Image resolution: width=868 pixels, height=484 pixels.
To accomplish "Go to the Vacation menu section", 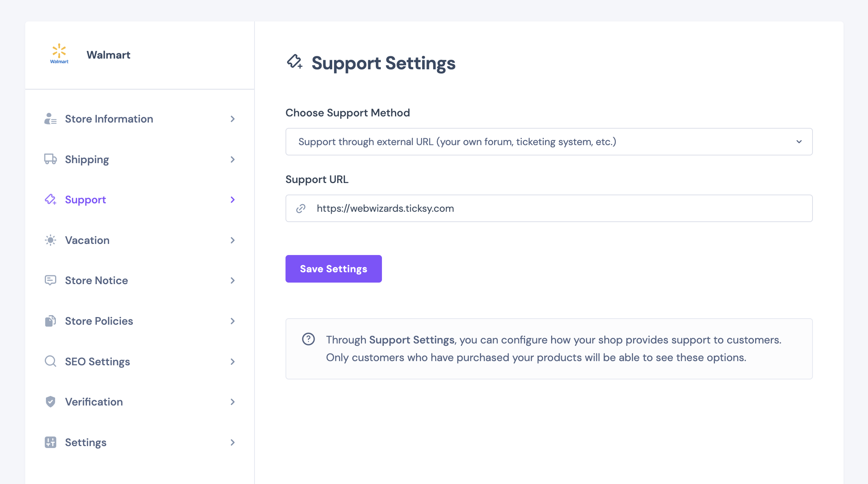I will click(x=87, y=240).
